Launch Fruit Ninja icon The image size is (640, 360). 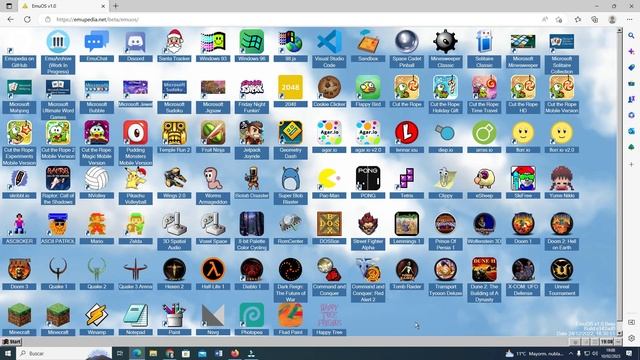(213, 133)
